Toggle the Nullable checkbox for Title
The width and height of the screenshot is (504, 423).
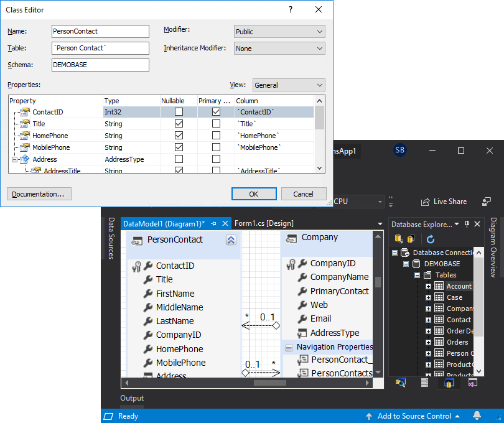179,124
